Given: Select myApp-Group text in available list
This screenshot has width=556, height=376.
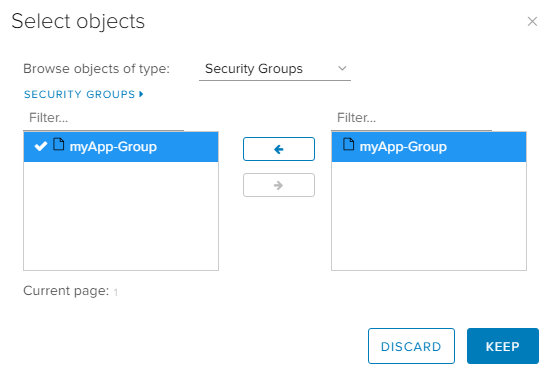Looking at the screenshot, I should [113, 147].
